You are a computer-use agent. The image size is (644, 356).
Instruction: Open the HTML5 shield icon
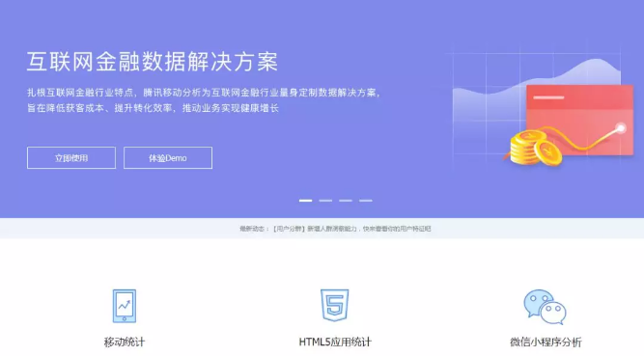pyautogui.click(x=335, y=305)
